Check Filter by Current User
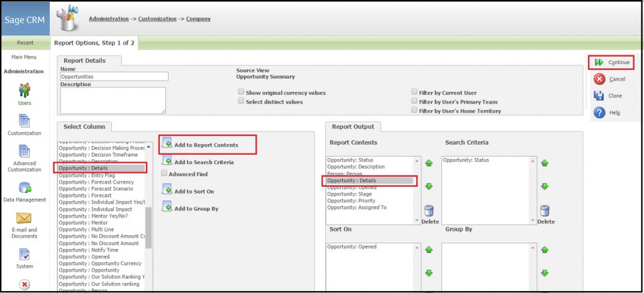The width and height of the screenshot is (644, 293). pyautogui.click(x=414, y=92)
